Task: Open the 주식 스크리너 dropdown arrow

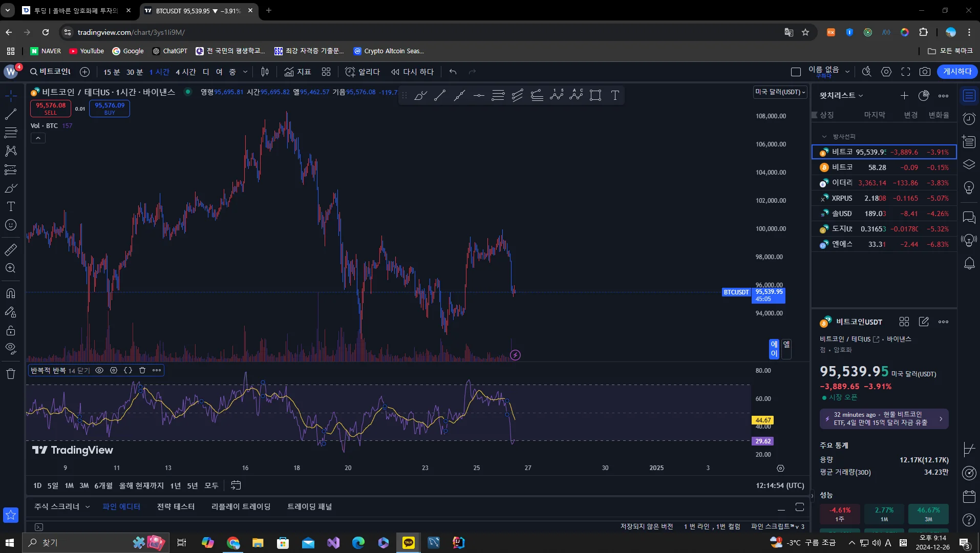Action: (x=88, y=507)
